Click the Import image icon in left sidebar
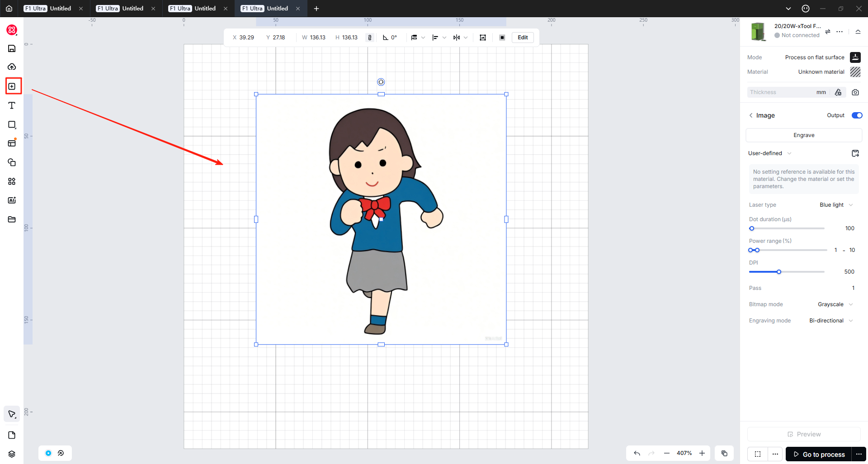This screenshot has height=464, width=868. tap(12, 86)
